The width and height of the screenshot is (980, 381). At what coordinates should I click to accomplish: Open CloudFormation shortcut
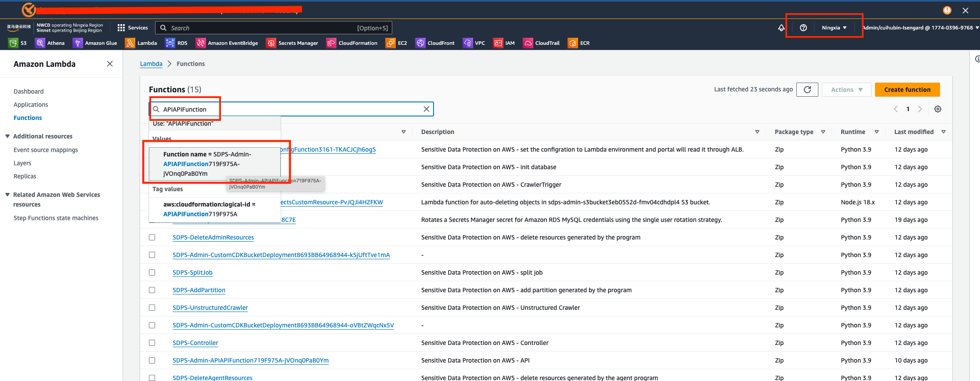[x=352, y=43]
